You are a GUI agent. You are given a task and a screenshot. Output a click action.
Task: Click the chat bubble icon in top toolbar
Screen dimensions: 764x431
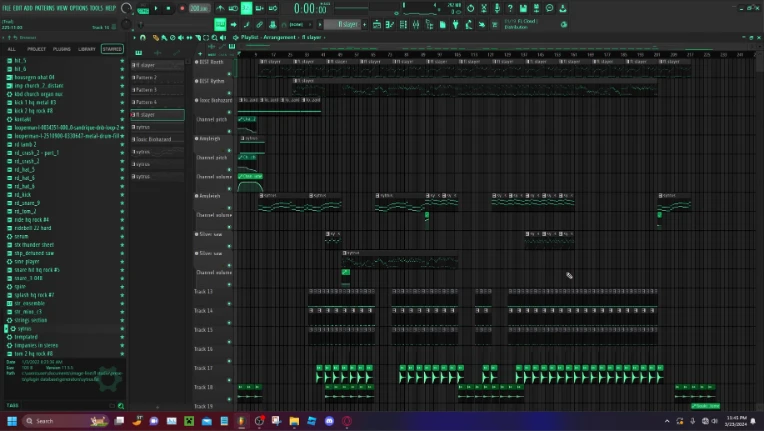549,8
